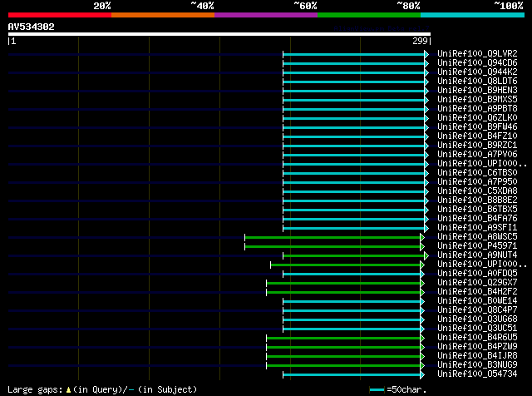This screenshot has height=396, width=532.
Task: Select the UniRef100_A7P950 label
Action: [477, 182]
